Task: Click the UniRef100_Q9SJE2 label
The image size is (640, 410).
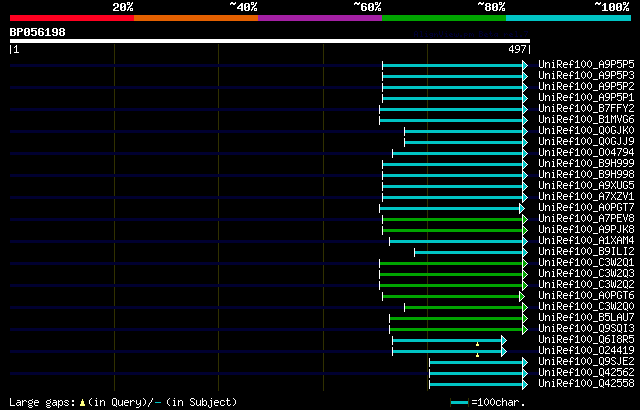Action: coord(586,362)
